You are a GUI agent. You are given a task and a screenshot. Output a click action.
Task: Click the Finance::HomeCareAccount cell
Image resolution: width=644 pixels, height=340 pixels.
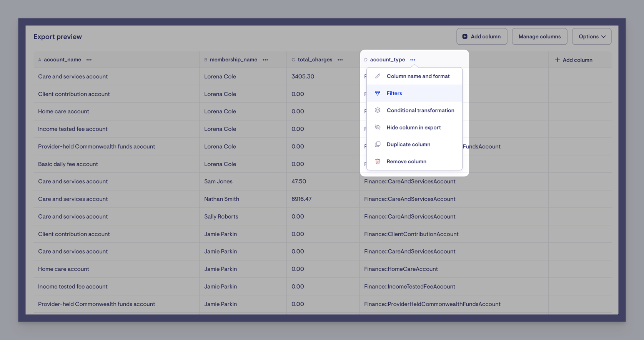pos(454,269)
